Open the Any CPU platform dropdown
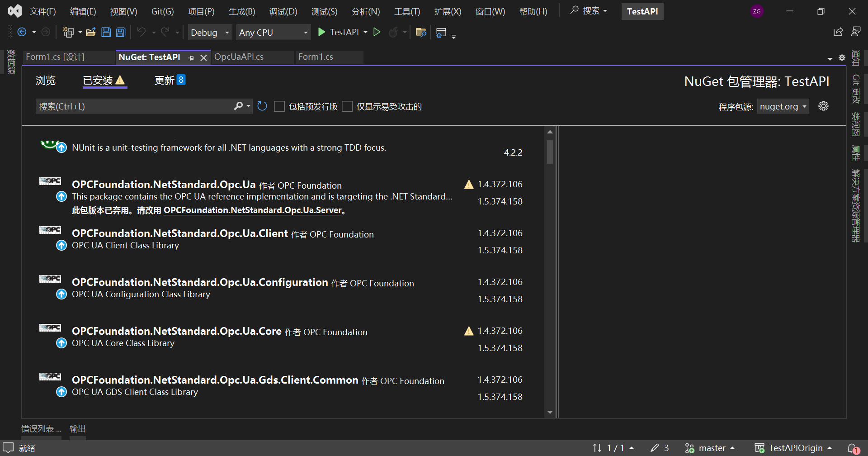The height and width of the screenshot is (456, 868). tap(274, 33)
